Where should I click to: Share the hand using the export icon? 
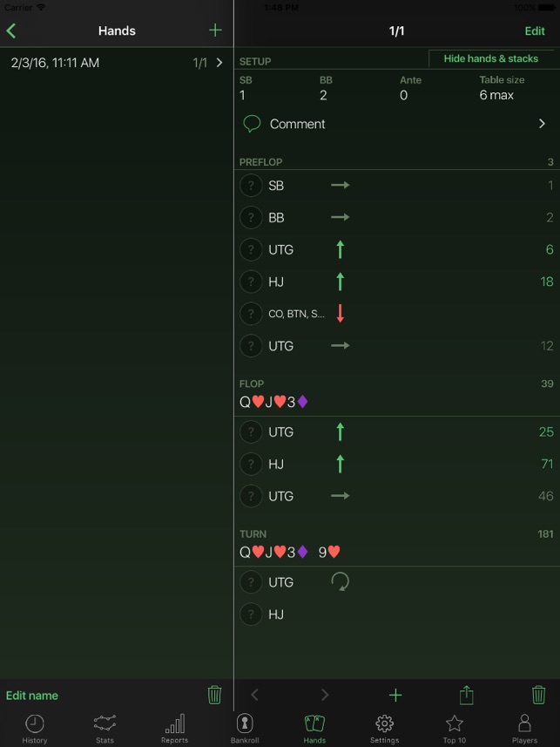pos(466,695)
